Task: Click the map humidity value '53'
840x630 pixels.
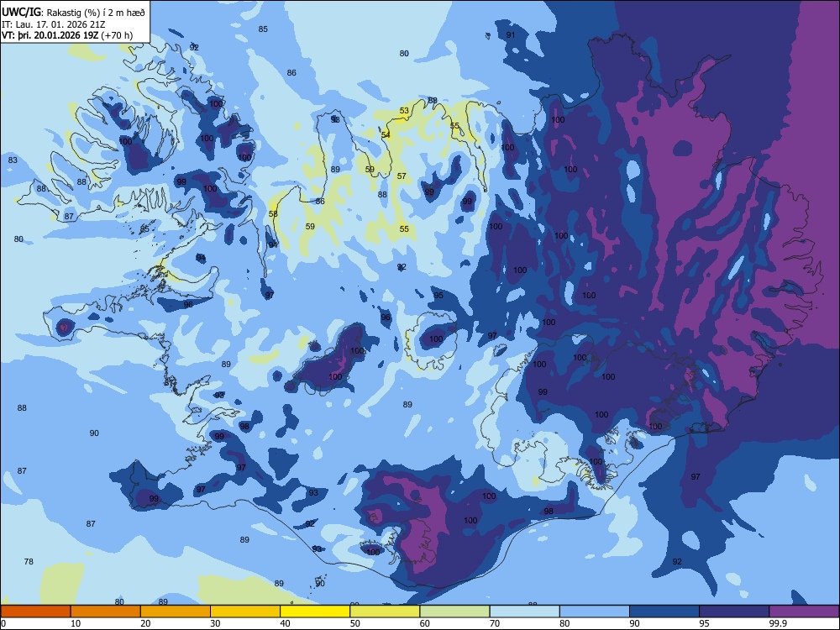Action: pos(404,111)
